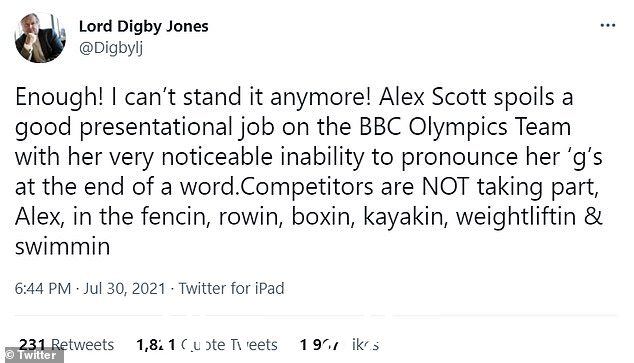Visit the @Digbylj handle link
This screenshot has width=634, height=363.
point(111,48)
